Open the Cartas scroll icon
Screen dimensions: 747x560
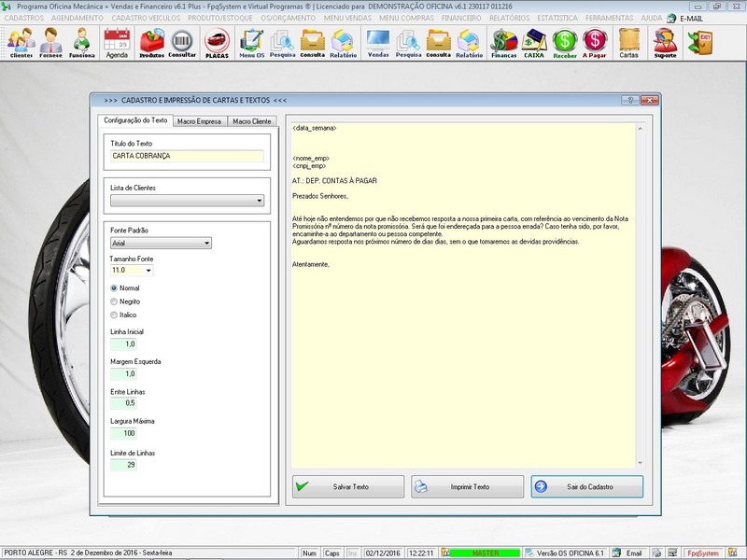[x=628, y=43]
